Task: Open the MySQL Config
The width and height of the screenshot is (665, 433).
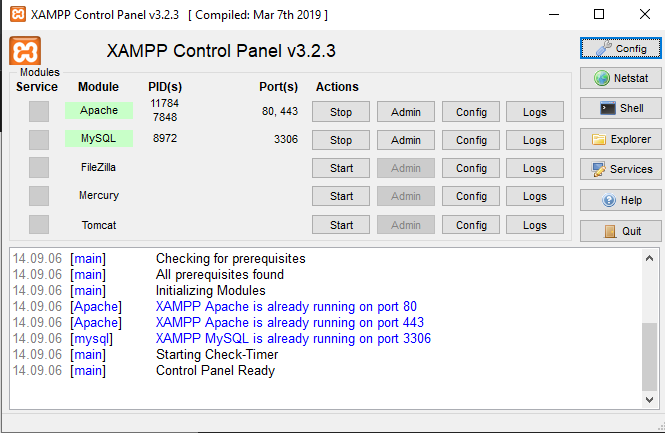Action: click(x=471, y=140)
